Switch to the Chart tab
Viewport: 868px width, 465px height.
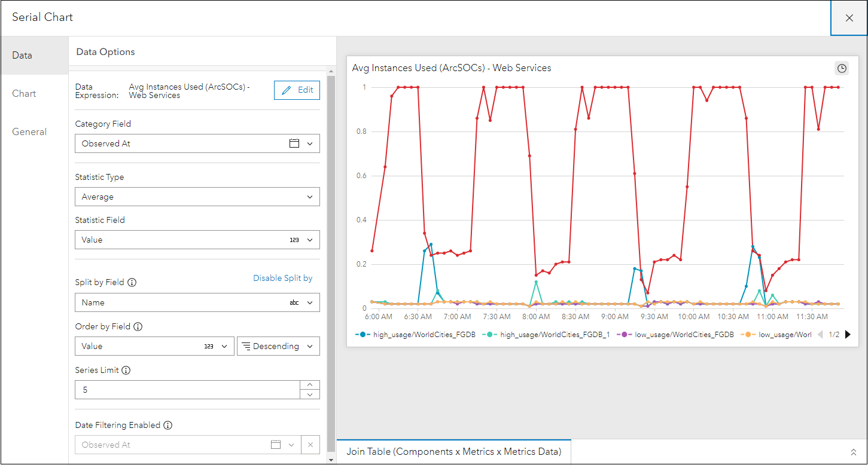pyautogui.click(x=25, y=94)
